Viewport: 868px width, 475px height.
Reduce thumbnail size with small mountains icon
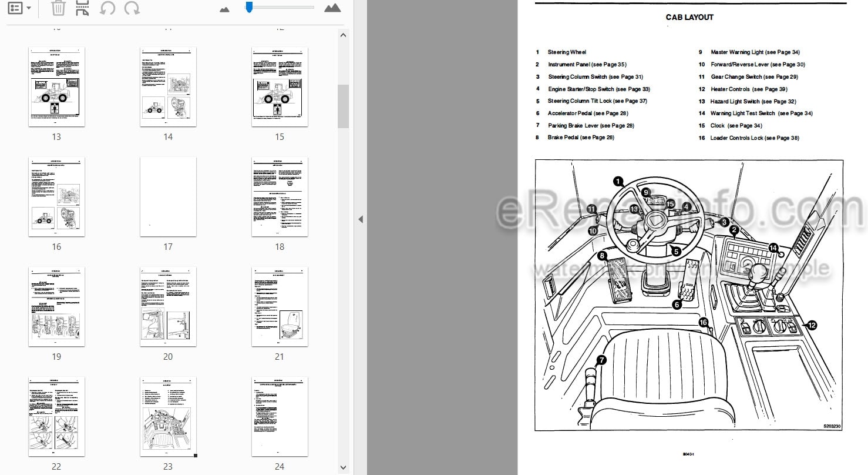(x=224, y=9)
